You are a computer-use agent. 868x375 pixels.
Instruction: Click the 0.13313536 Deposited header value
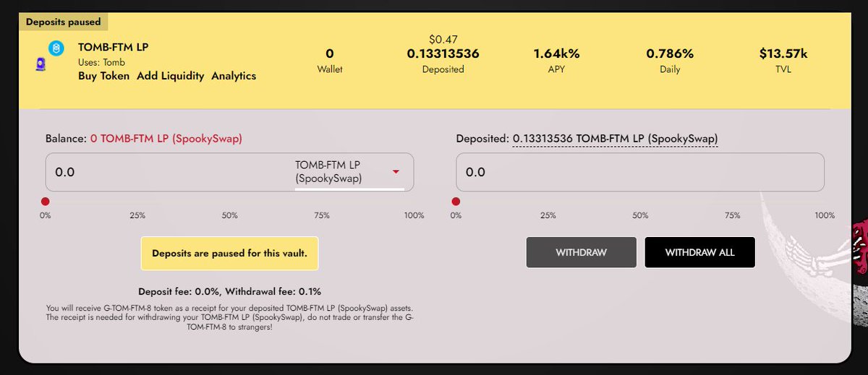pyautogui.click(x=443, y=53)
